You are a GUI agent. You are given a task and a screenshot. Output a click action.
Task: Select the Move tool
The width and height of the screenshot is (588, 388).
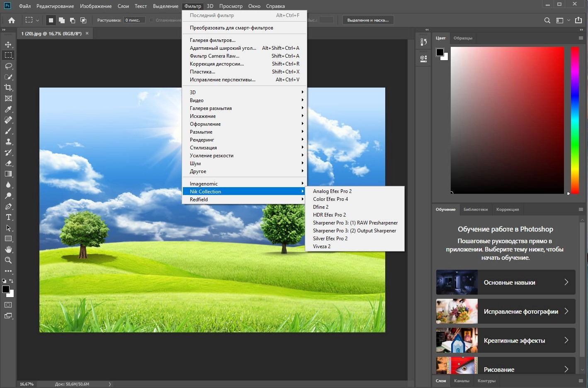[x=8, y=44]
